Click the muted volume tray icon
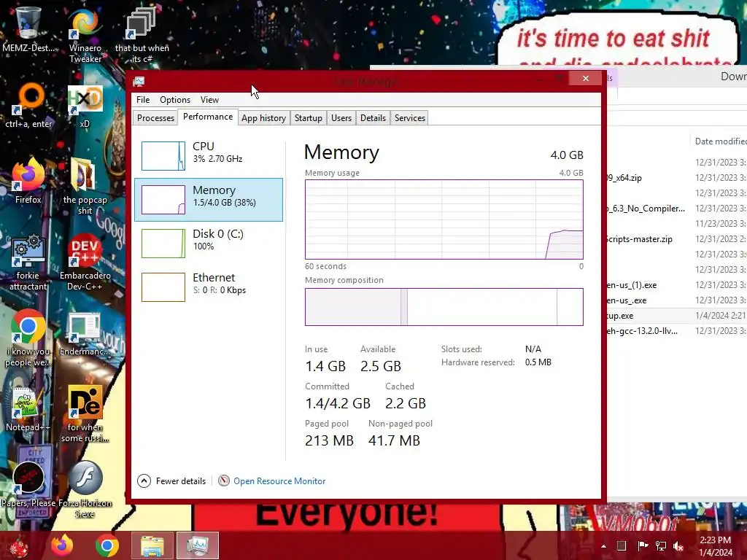747x560 pixels. [678, 545]
